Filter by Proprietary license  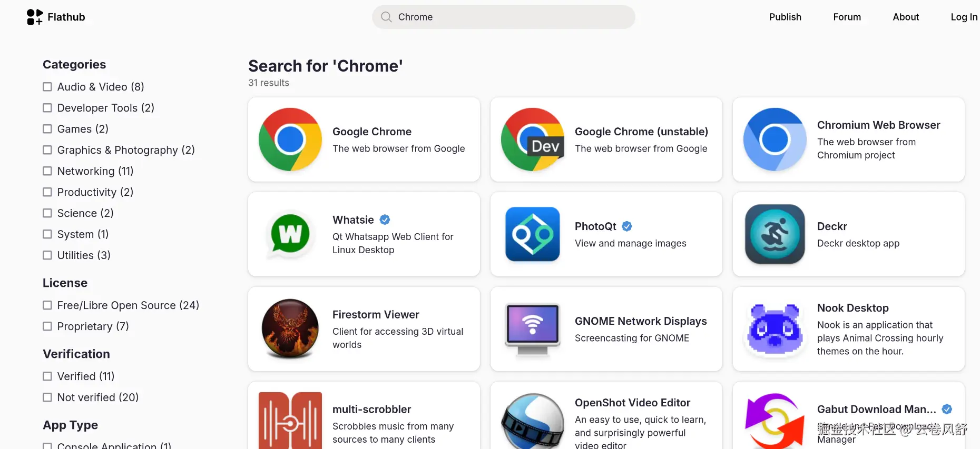click(47, 326)
